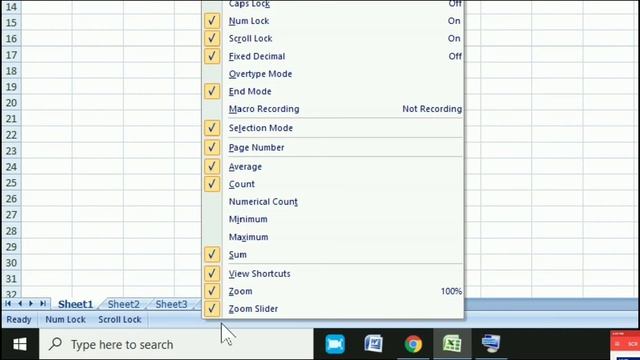Click Ready status indicator

tap(19, 320)
